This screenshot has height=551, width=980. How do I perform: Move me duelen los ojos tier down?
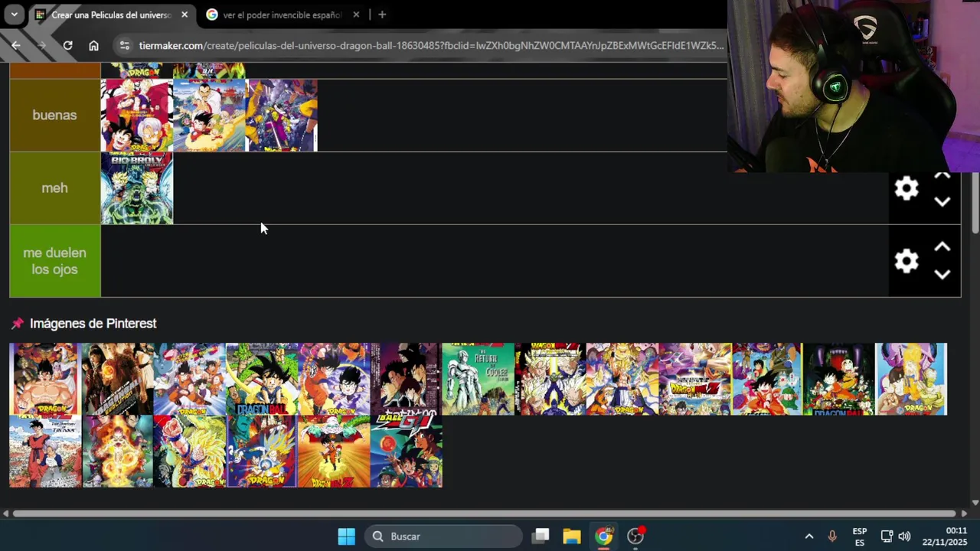942,275
